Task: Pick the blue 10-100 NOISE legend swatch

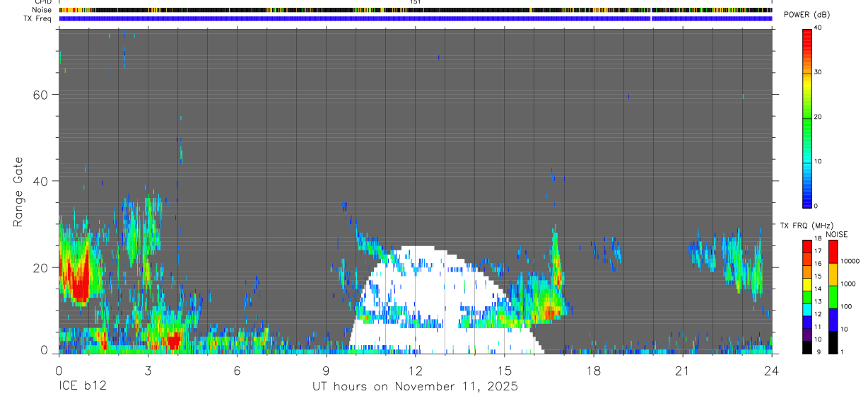Action: click(834, 319)
